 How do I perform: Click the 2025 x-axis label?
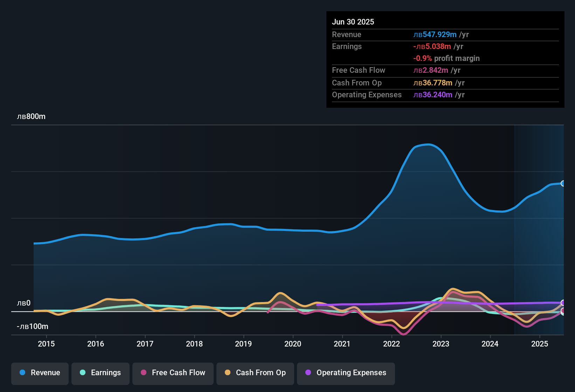(540, 344)
